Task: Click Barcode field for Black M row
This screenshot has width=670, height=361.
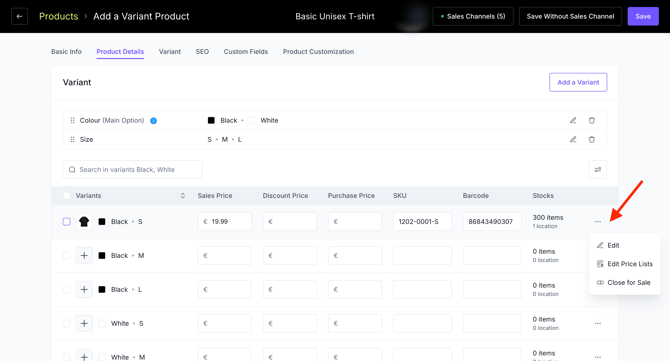Action: click(492, 255)
